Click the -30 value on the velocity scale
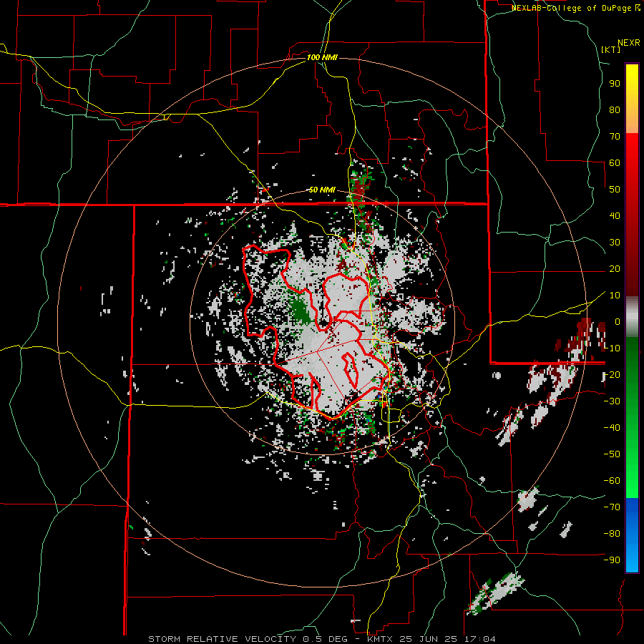The height and width of the screenshot is (644, 644). 612,401
